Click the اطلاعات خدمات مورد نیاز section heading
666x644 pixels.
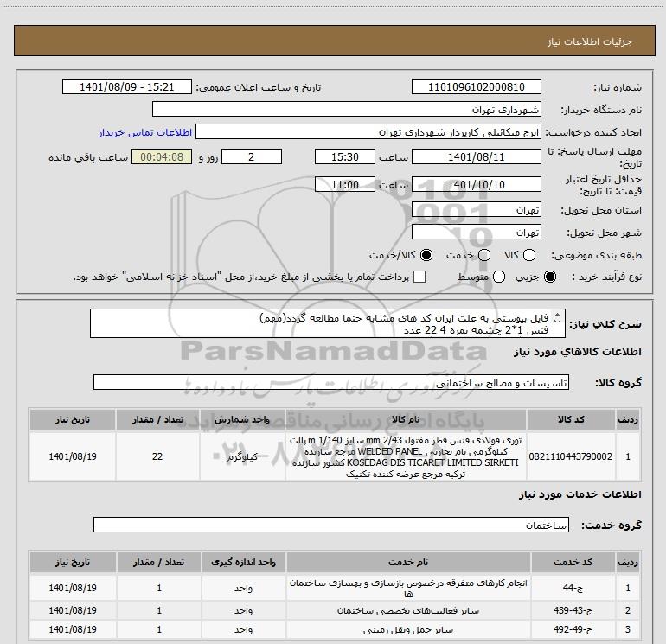pos(580,494)
